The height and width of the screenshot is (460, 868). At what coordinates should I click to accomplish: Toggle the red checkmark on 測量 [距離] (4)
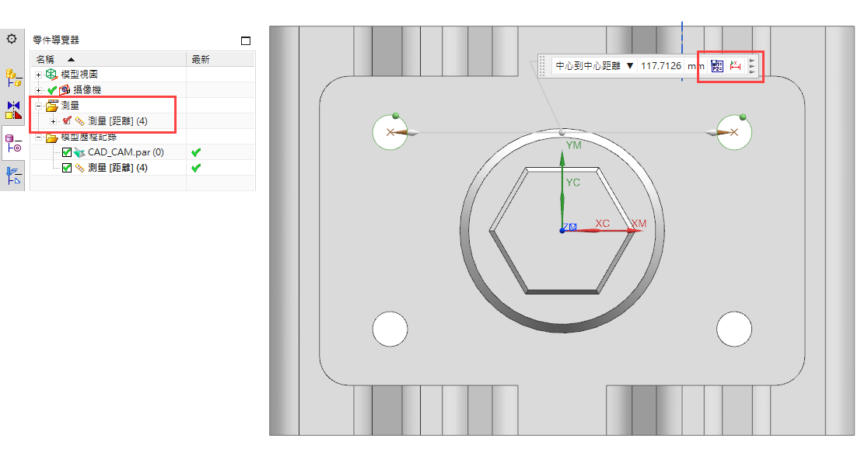pos(67,121)
